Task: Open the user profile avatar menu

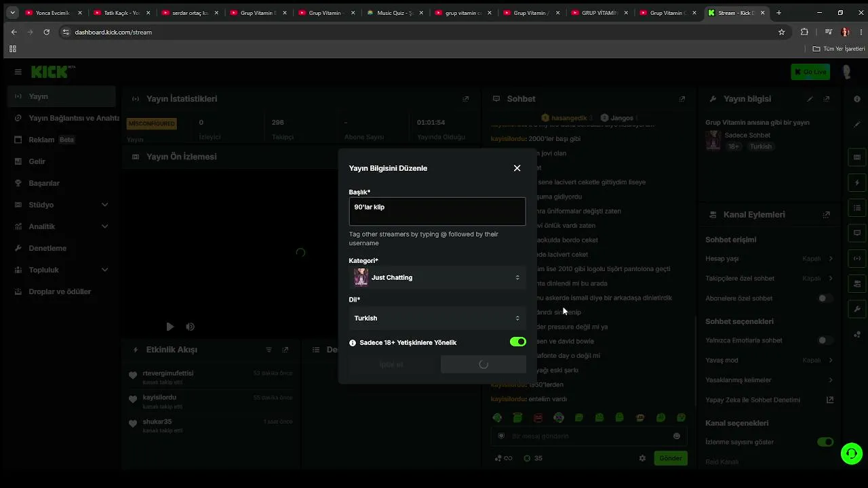Action: (x=846, y=72)
